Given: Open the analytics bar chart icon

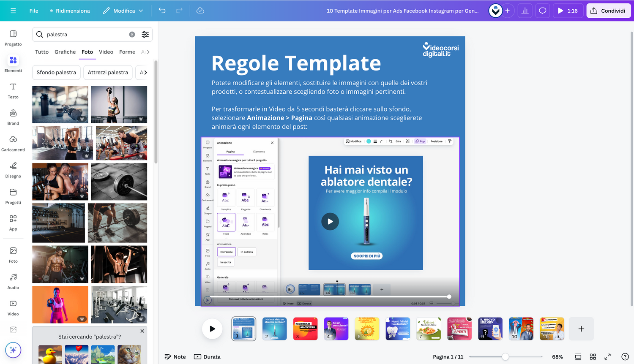Looking at the screenshot, I should pos(525,11).
